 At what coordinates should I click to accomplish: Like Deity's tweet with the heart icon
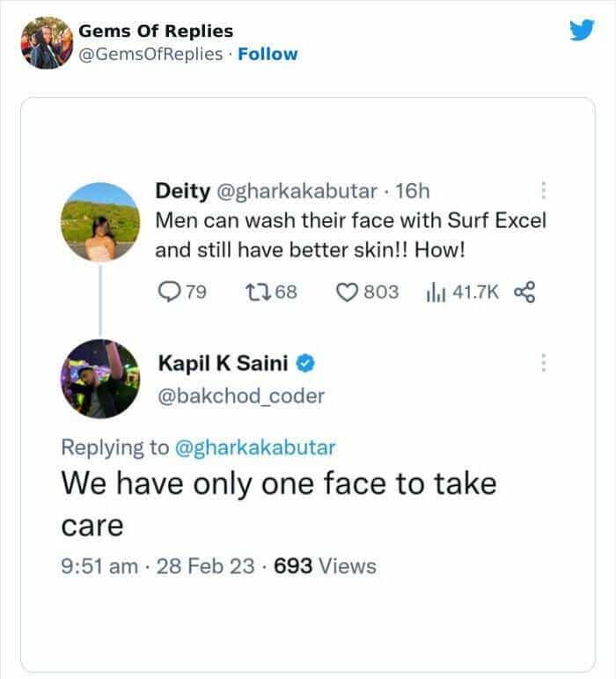pyautogui.click(x=347, y=292)
